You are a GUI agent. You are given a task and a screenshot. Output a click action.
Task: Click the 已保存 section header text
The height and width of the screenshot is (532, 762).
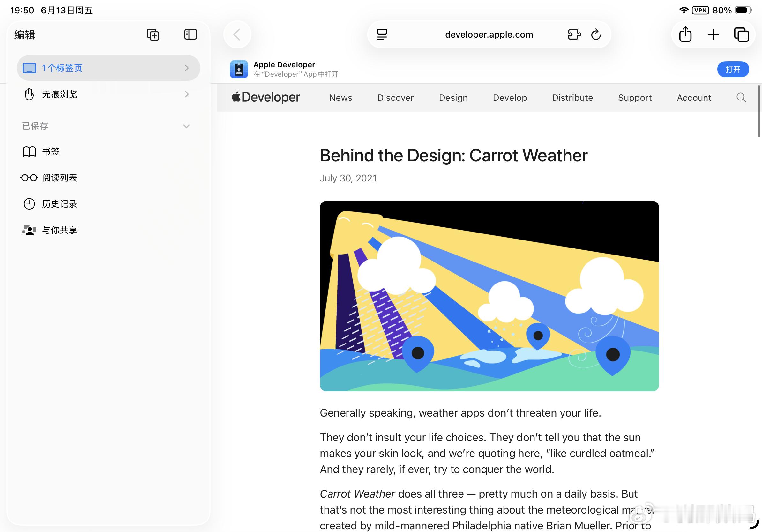(35, 126)
